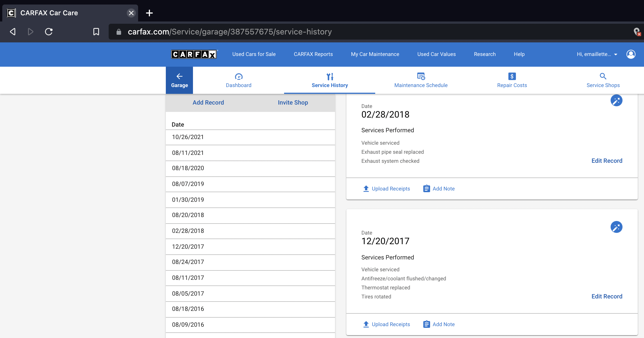Select the 08/20/2018 date row

(250, 215)
